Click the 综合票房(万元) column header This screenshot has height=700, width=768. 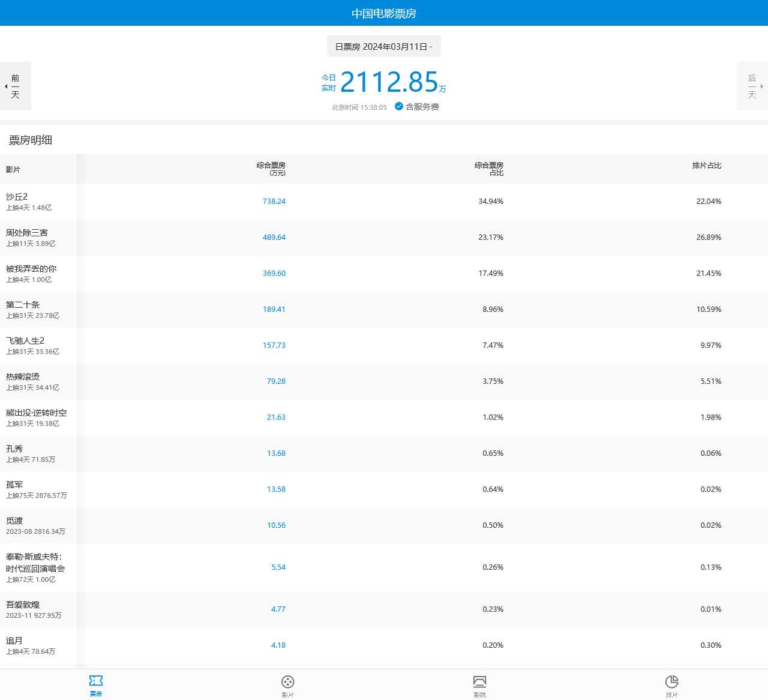click(271, 169)
